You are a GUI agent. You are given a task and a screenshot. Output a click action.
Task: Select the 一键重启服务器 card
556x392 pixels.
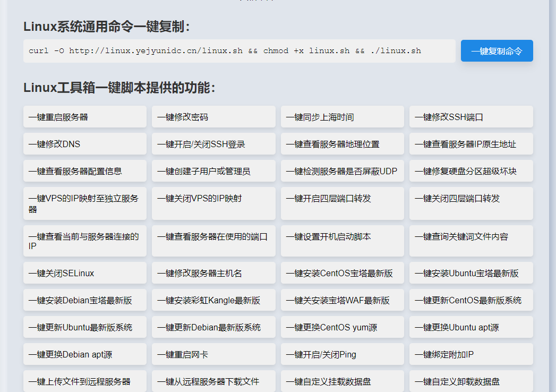coord(85,117)
